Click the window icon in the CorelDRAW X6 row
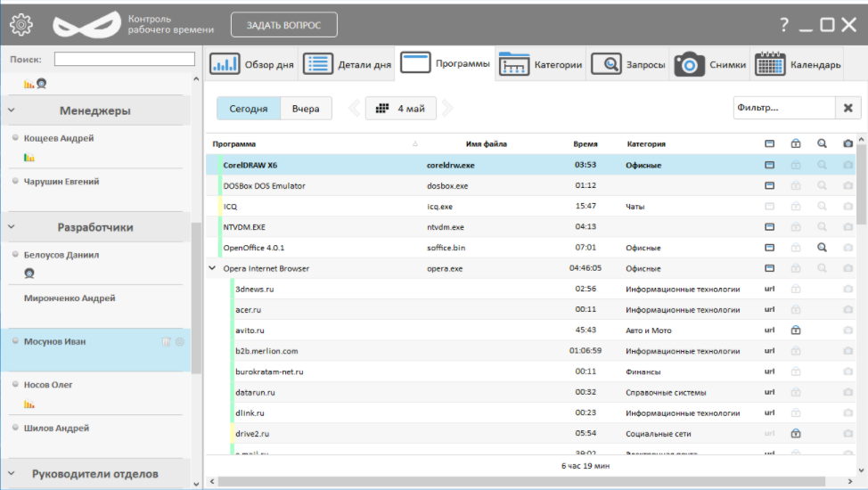The image size is (868, 490). point(769,165)
